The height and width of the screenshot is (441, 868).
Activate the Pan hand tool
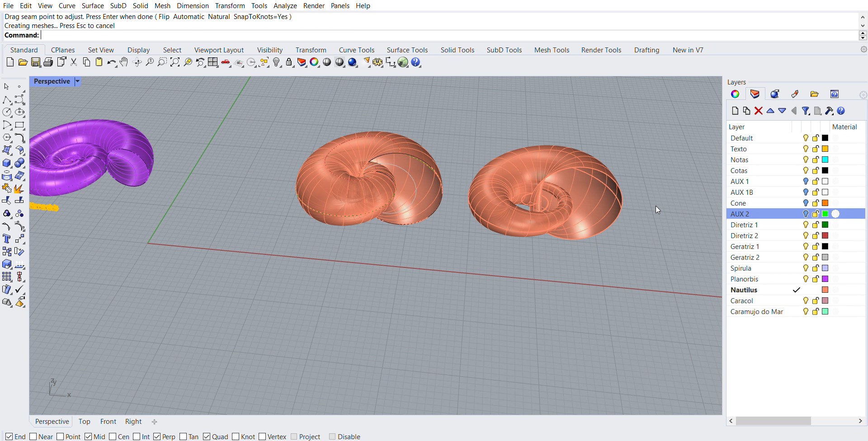point(124,62)
